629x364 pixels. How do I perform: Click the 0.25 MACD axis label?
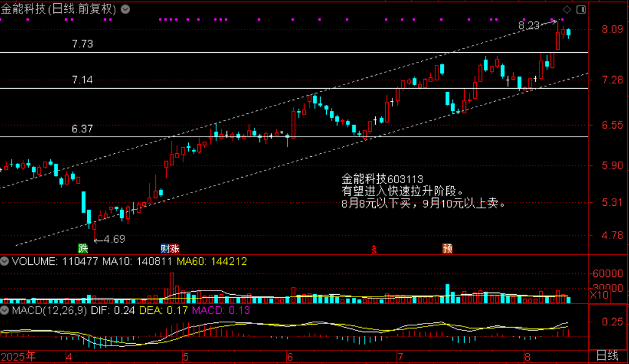point(612,322)
